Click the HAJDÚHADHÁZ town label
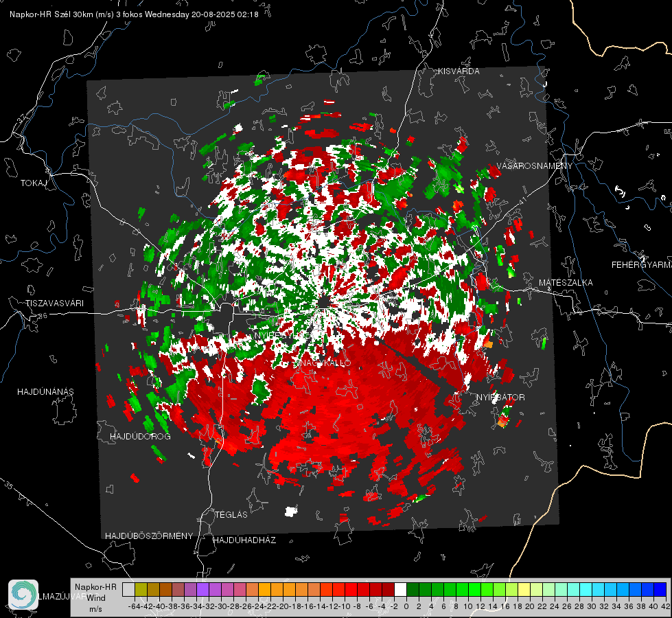This screenshot has height=618, width=672. click(x=245, y=540)
